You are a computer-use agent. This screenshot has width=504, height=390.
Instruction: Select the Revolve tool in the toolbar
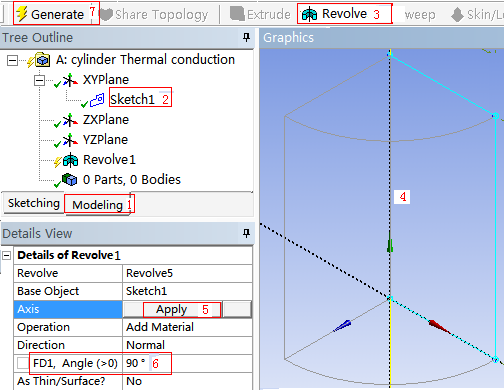point(334,14)
